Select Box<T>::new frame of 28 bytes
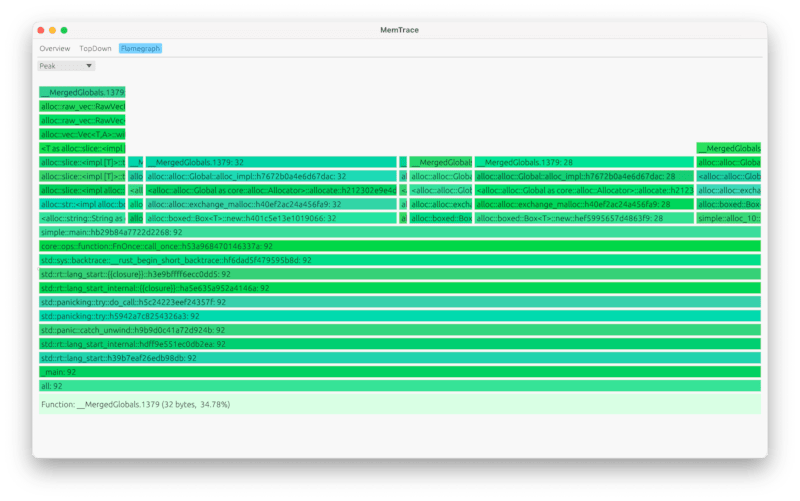The image size is (800, 501). [583, 217]
